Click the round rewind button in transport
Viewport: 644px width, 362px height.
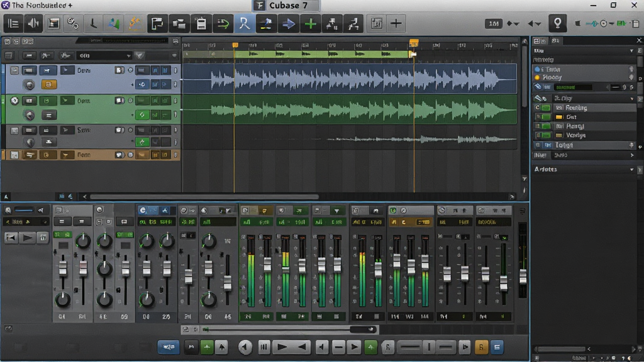pyautogui.click(x=245, y=347)
